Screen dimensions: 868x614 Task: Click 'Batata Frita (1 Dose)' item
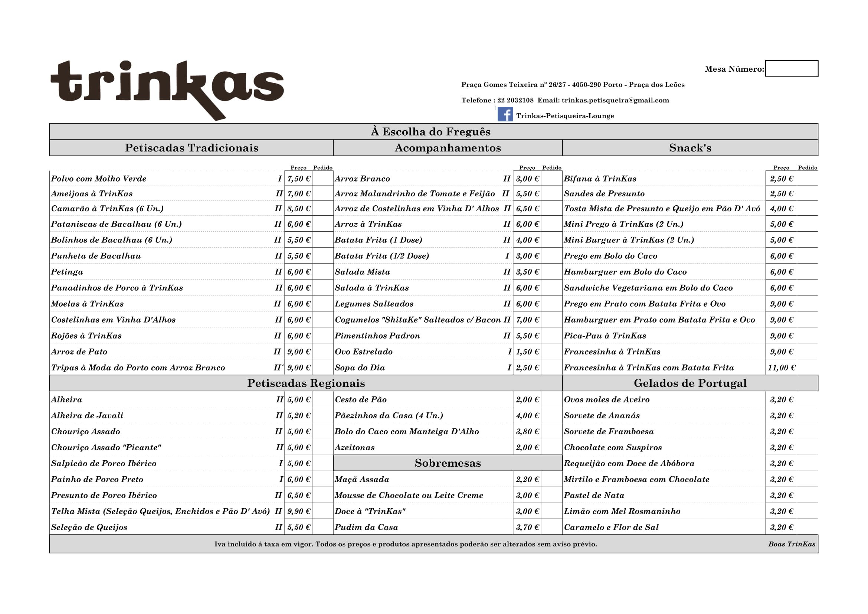pos(379,240)
